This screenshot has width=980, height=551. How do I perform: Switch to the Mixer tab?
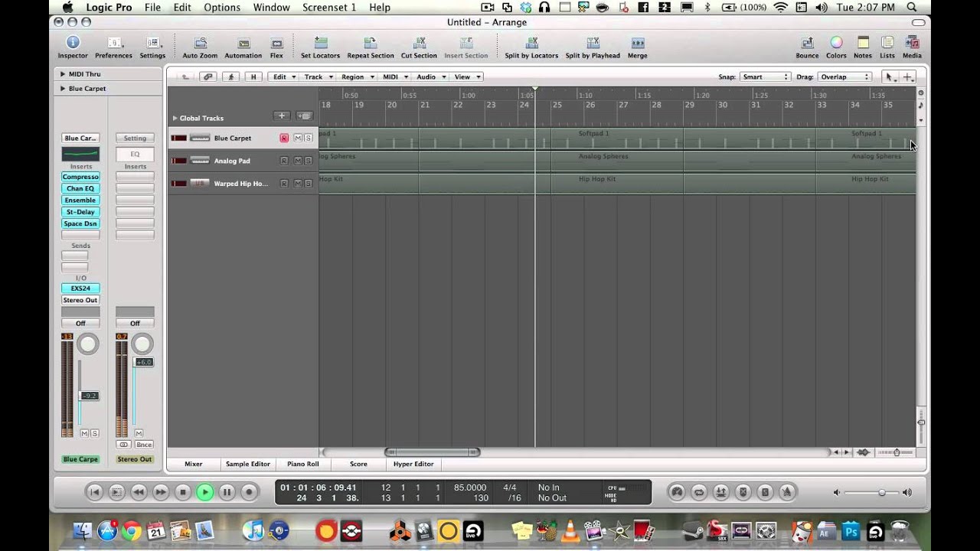coord(194,464)
